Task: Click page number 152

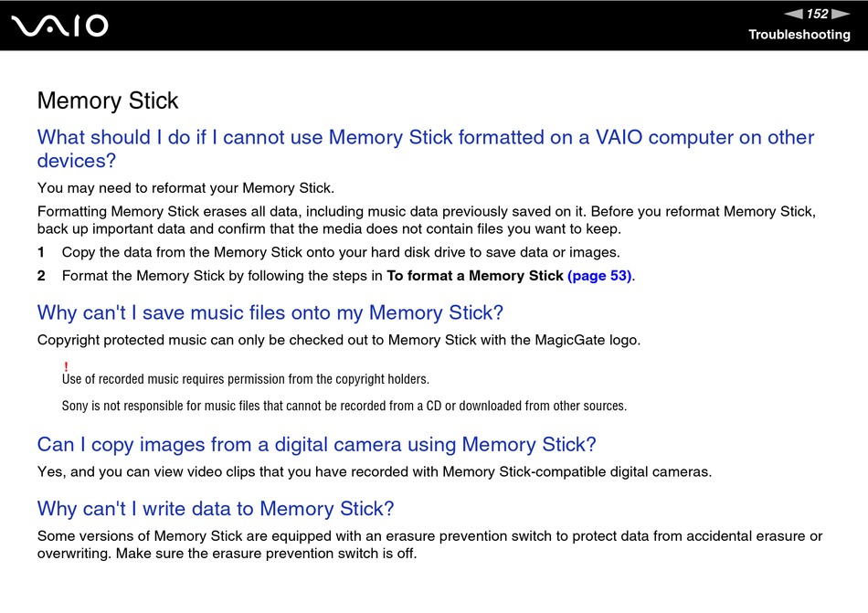Action: click(817, 14)
